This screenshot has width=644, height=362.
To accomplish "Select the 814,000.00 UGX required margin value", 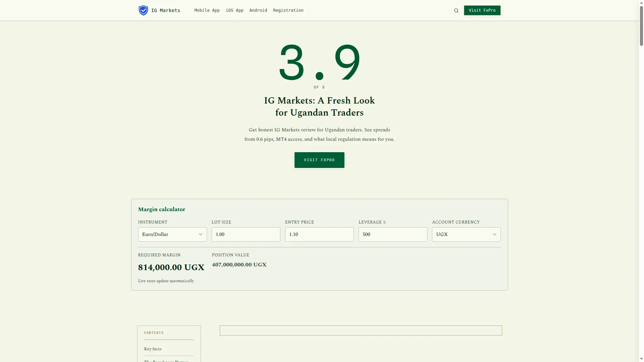I will (171, 267).
